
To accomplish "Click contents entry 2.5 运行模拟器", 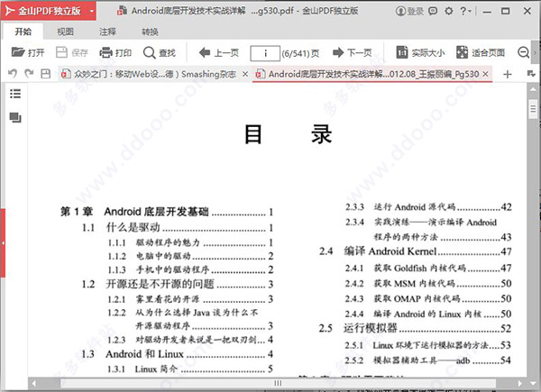I will click(x=415, y=328).
